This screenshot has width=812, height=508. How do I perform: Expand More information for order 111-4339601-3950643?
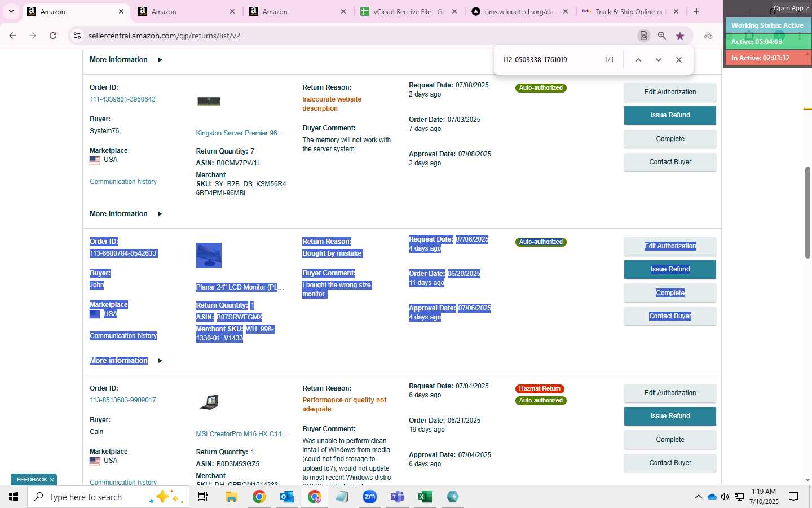point(126,214)
